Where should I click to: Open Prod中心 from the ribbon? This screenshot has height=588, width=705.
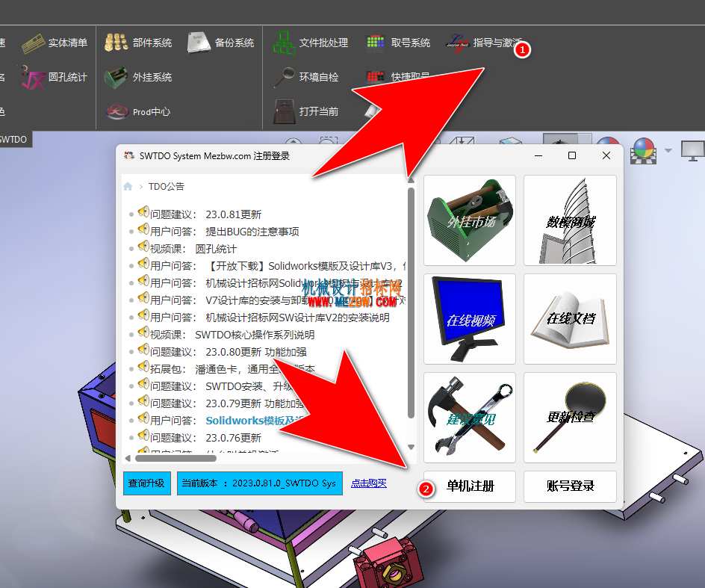[x=138, y=111]
